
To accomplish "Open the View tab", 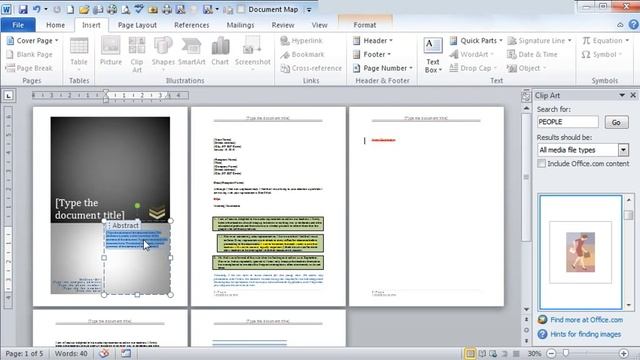I will (320, 25).
